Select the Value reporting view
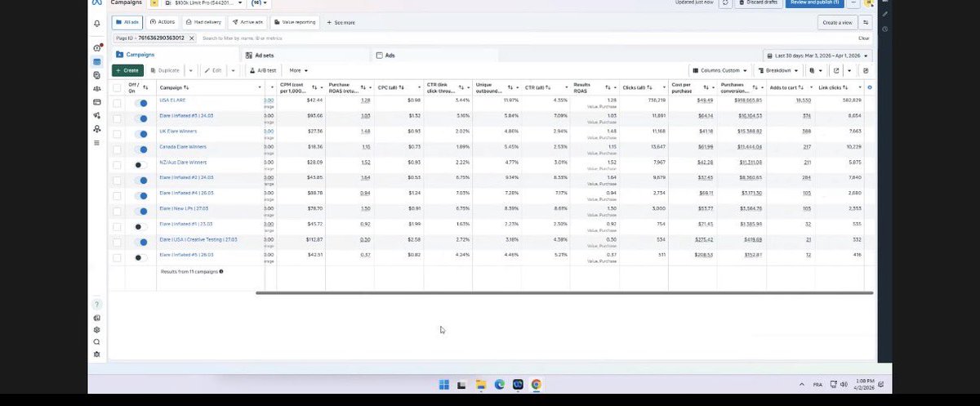 296,22
